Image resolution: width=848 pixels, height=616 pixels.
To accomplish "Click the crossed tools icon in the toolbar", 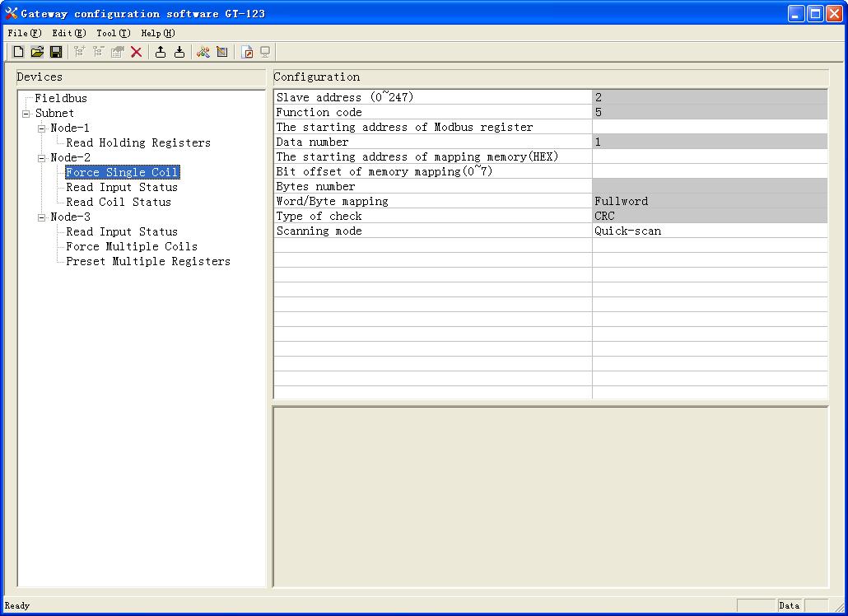I will tap(203, 52).
